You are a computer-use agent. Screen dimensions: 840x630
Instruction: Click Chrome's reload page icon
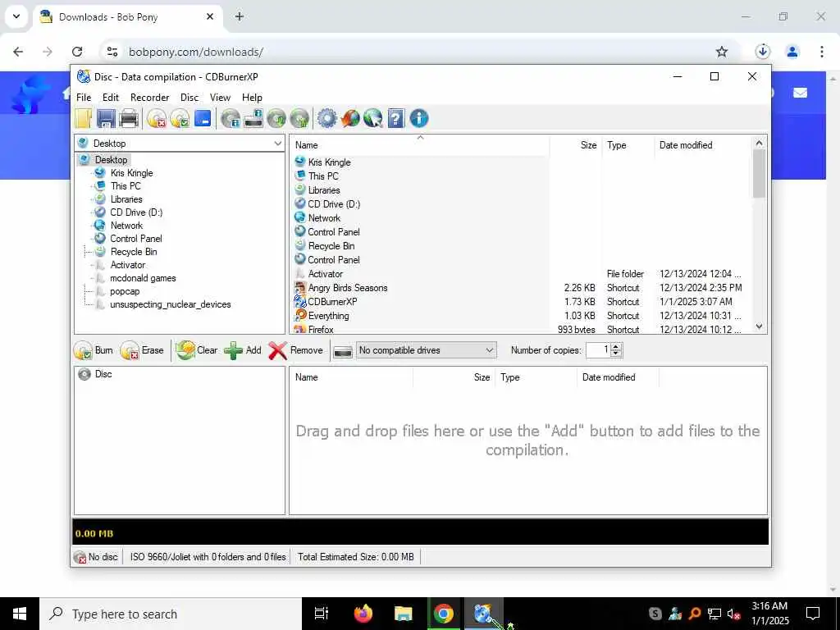(77, 52)
